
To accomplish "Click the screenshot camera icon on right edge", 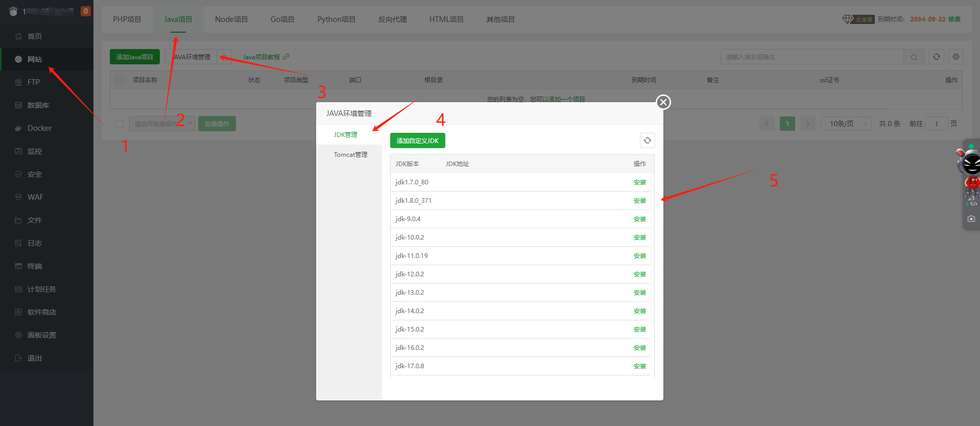I will (x=971, y=219).
